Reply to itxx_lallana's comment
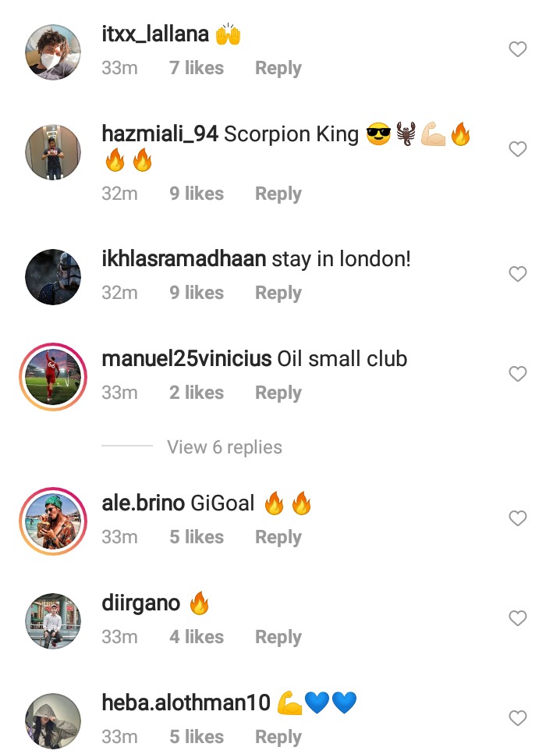 point(278,68)
